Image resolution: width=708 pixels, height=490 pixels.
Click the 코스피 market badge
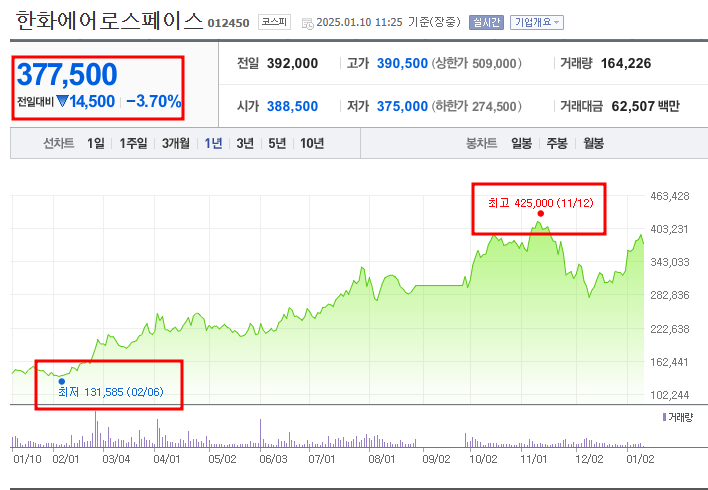pos(274,22)
